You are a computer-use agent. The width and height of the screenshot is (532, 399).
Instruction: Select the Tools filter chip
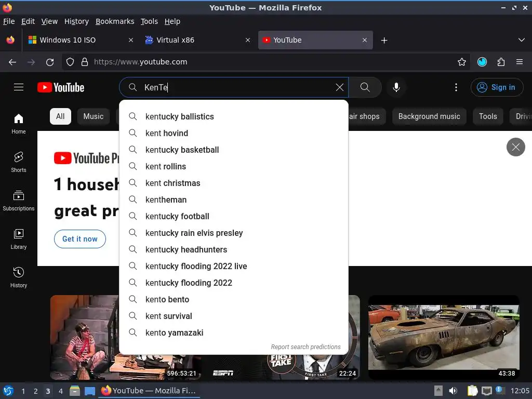(x=487, y=116)
